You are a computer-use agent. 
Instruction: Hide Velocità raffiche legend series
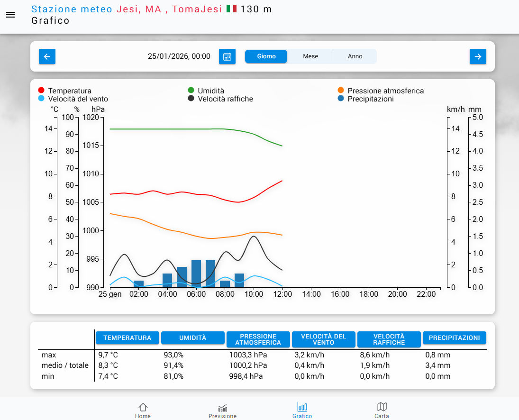pyautogui.click(x=225, y=99)
